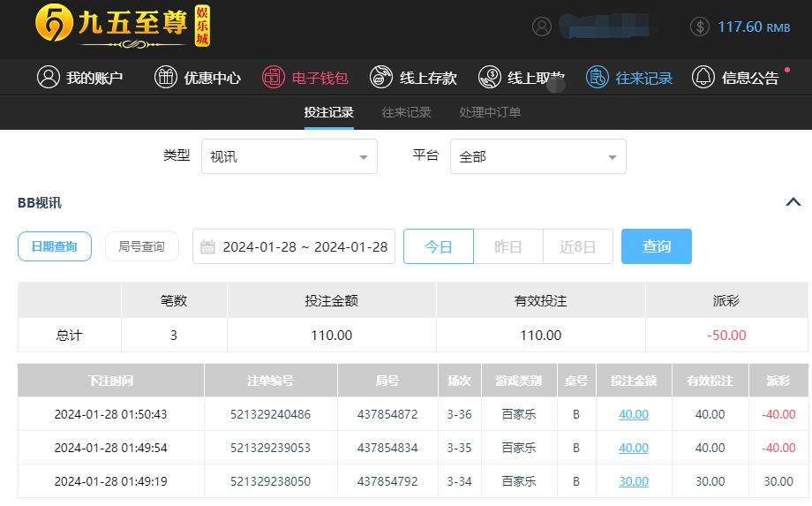
Task: Open 往来记录 menu item
Action: click(x=629, y=77)
